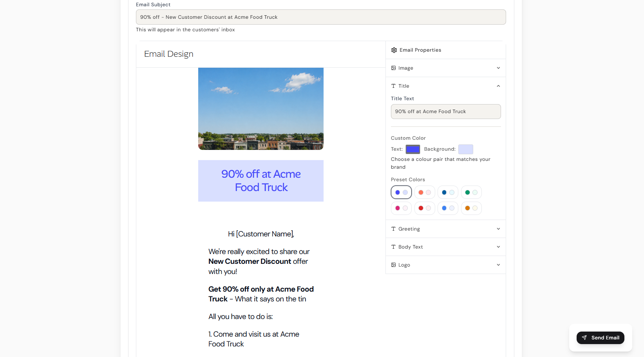The width and height of the screenshot is (644, 357).
Task: Select the coral and pink preset color pair
Action: 425,192
